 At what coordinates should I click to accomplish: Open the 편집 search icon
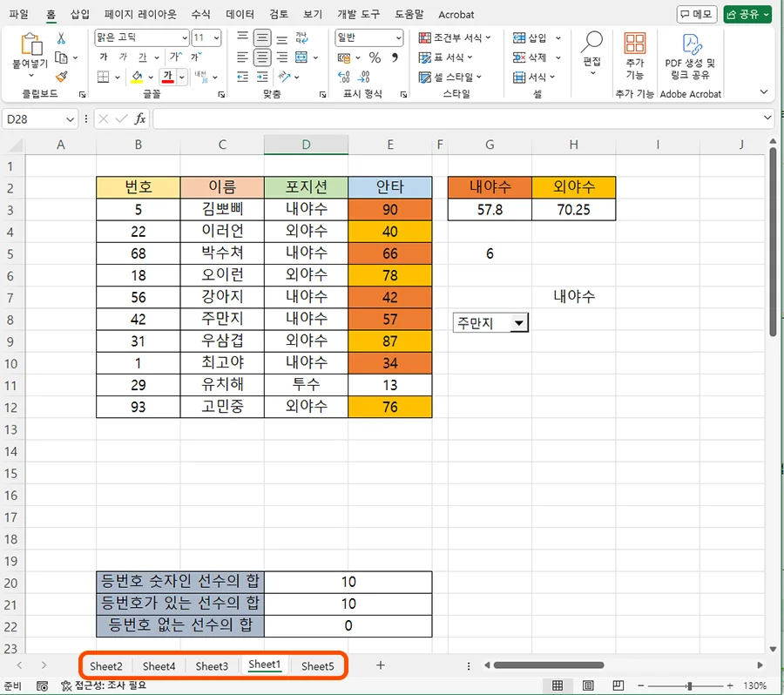tap(591, 43)
